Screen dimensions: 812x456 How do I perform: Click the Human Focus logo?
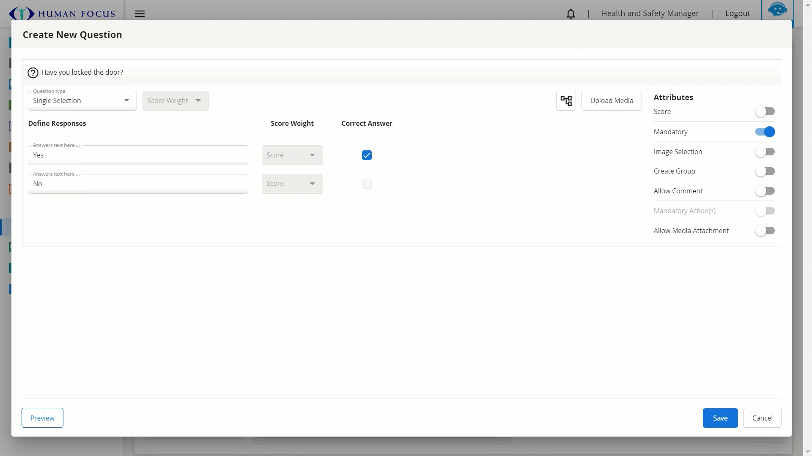coord(63,13)
